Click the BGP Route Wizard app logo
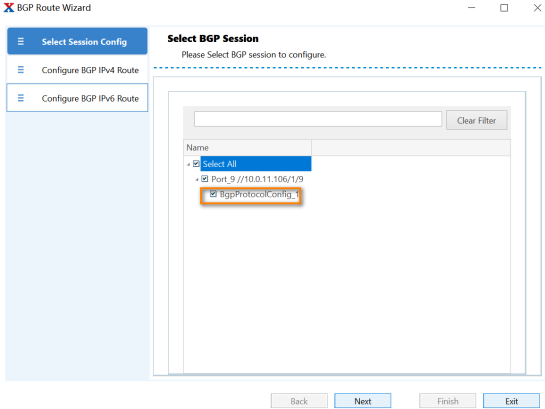This screenshot has height=409, width=545. pos(9,7)
